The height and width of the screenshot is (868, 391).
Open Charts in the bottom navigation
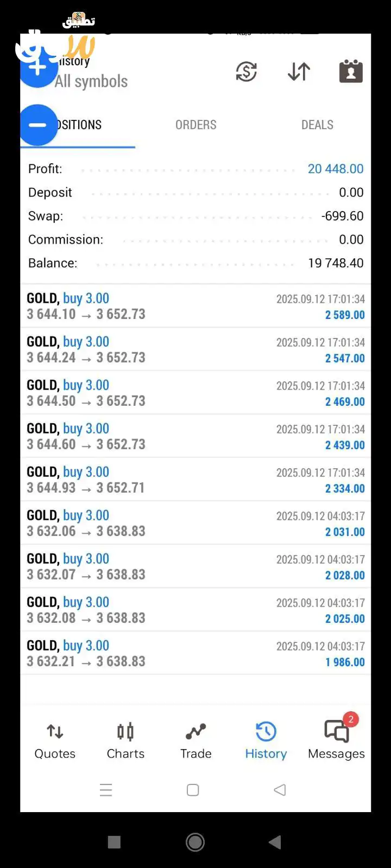(125, 741)
